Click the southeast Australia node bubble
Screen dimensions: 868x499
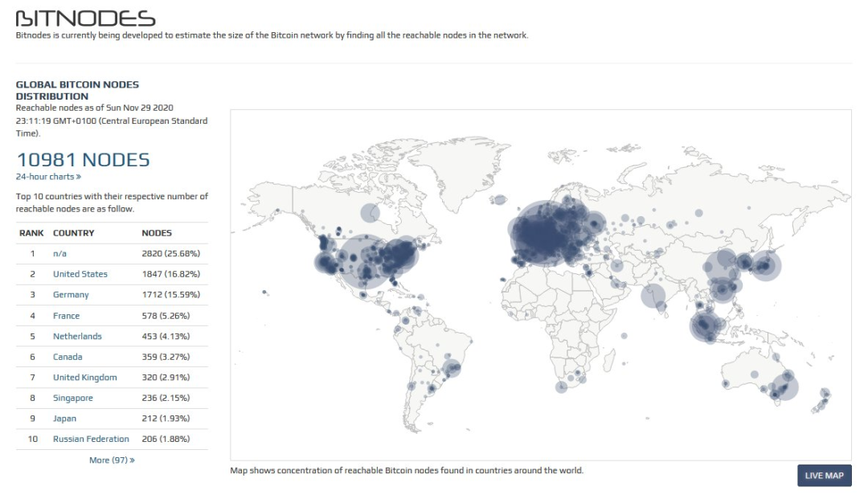pyautogui.click(x=785, y=387)
